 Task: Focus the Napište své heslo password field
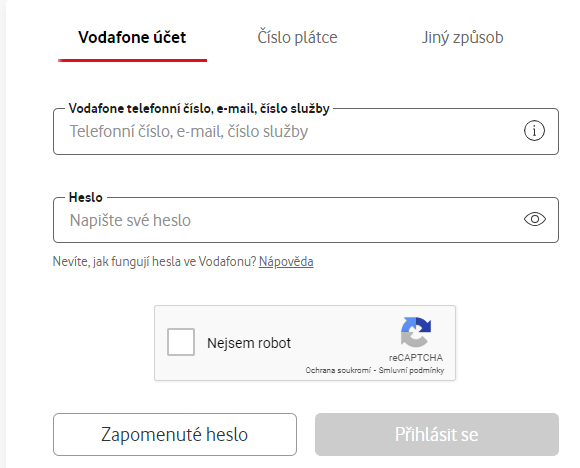[289, 220]
